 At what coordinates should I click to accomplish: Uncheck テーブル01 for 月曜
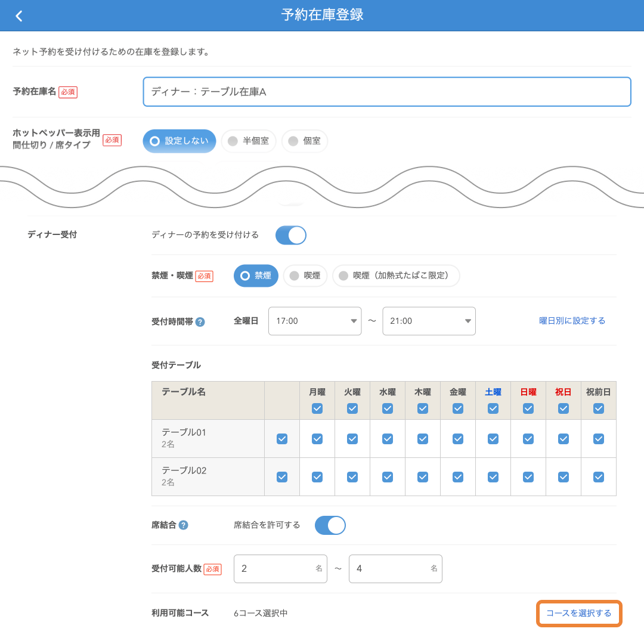pyautogui.click(x=317, y=439)
